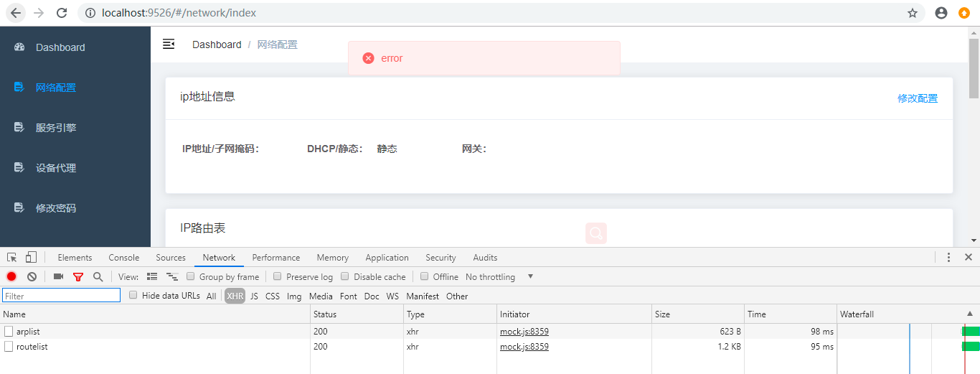
Task: Click the search magnifier button in IP路由表
Action: coord(595,233)
